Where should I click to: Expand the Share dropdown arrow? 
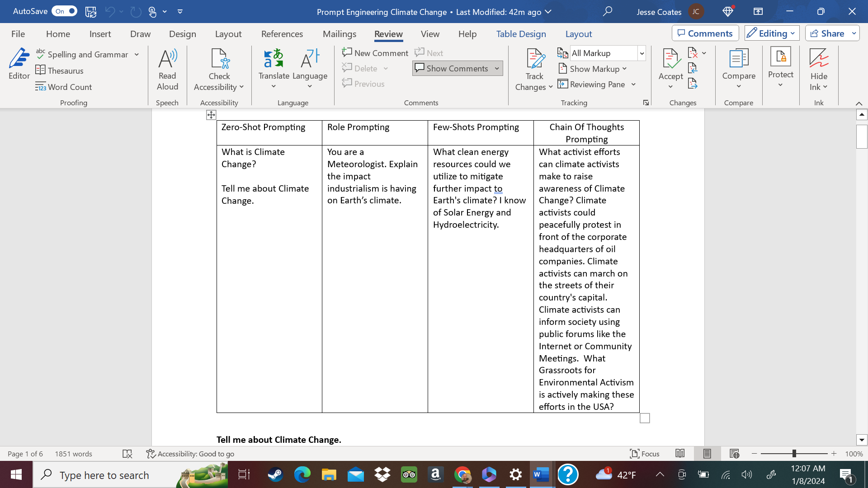tap(854, 33)
